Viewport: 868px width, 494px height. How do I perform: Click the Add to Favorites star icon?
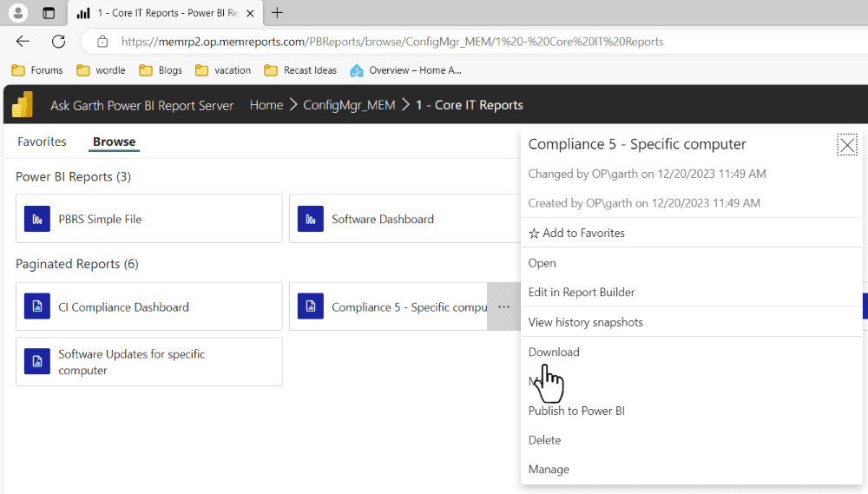(x=534, y=234)
